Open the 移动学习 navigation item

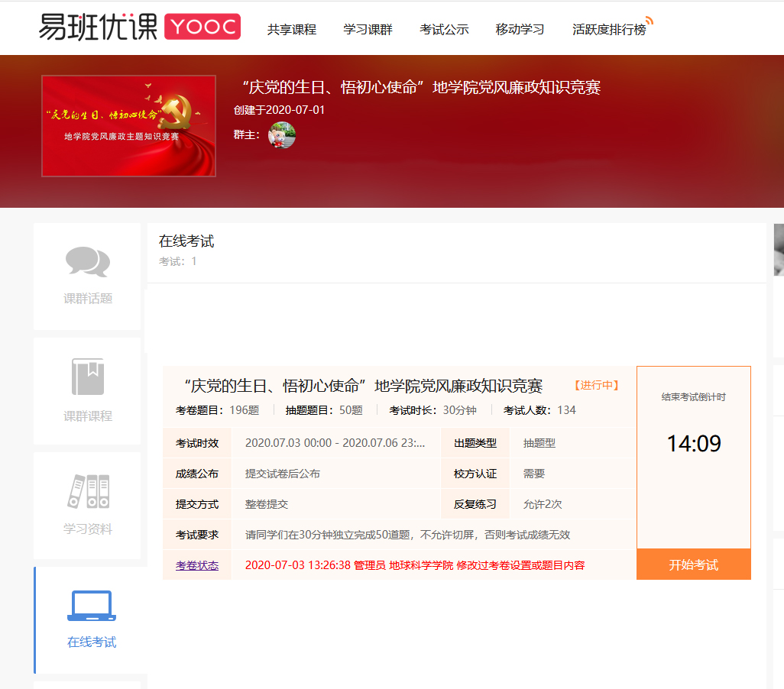(520, 30)
